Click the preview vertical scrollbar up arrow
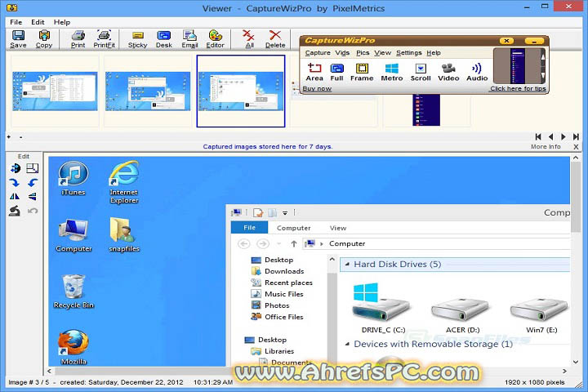Screen dimensions: 588x392 [576, 158]
